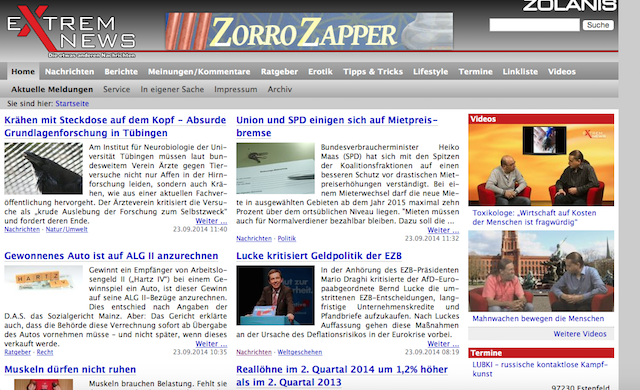Open Reallöhne im 2. Quartal headline
The width and height of the screenshot is (640, 390).
tap(342, 376)
